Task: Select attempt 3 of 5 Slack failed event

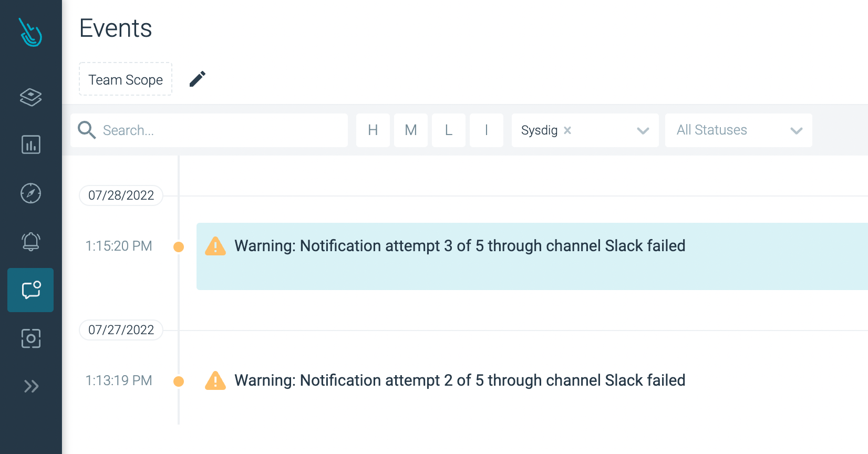Action: tap(532, 256)
